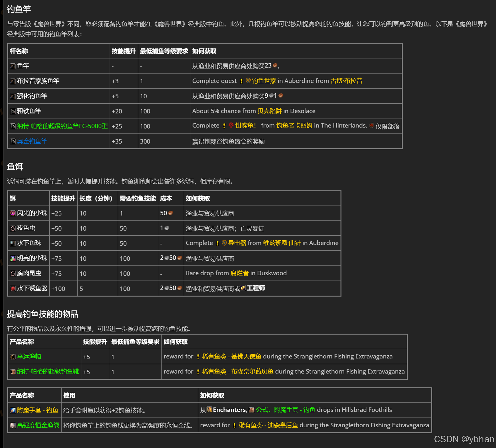Open the 纳特·帕格的超级钓鱼竿FC-5000型 link
The image size is (496, 448).
click(62, 126)
